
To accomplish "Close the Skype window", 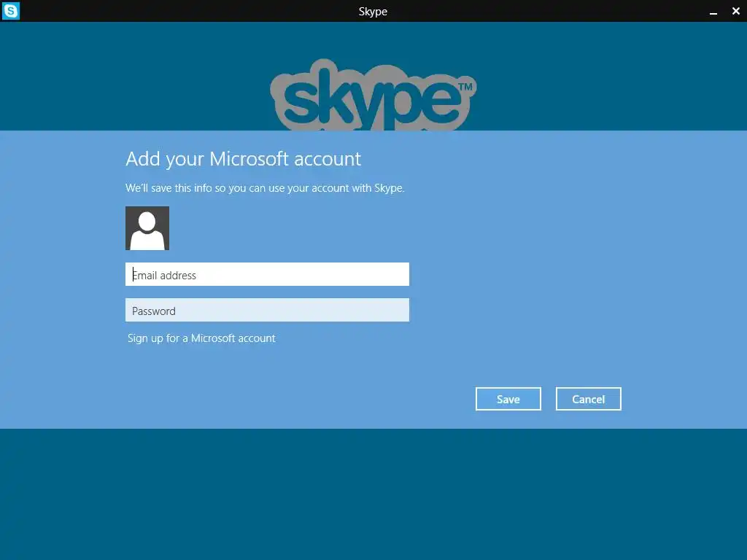I will (735, 11).
